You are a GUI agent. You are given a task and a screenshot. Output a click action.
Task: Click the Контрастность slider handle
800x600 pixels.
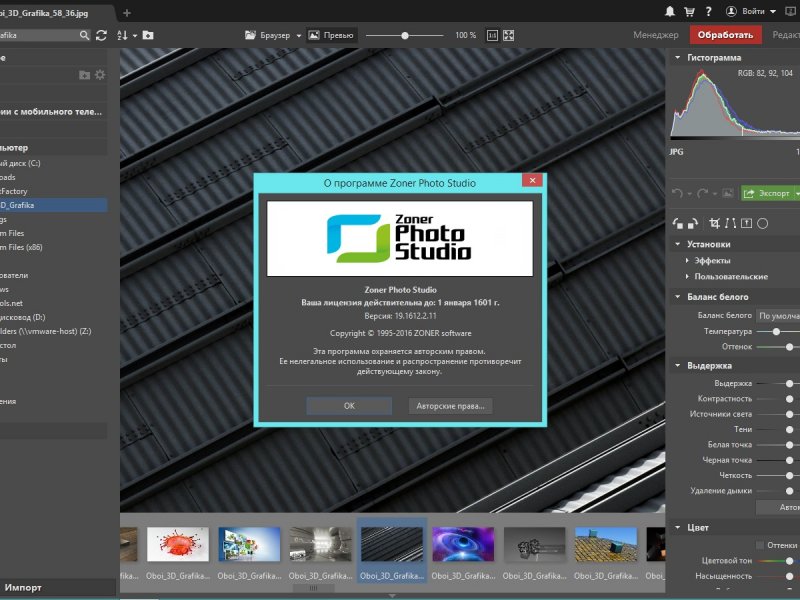coord(790,399)
